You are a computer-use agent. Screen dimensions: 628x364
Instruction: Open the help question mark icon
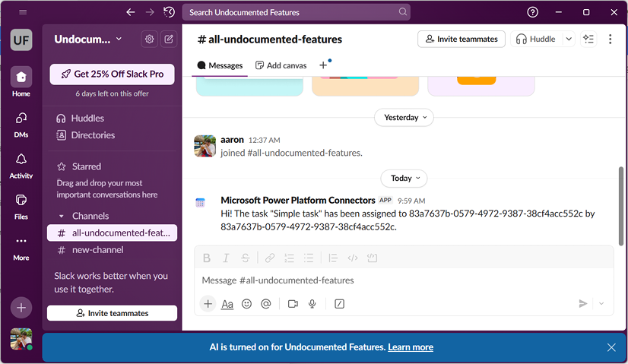pyautogui.click(x=532, y=12)
